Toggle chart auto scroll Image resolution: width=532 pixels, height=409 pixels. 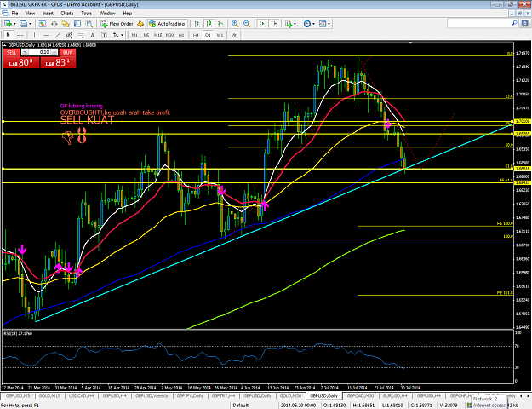(x=262, y=24)
